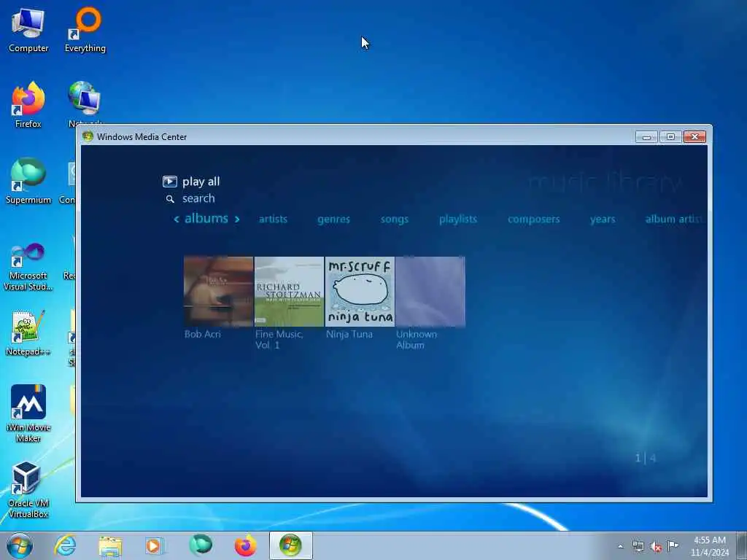This screenshot has height=560, width=747.
Task: Open the Everything desktop shortcut
Action: tap(85, 30)
